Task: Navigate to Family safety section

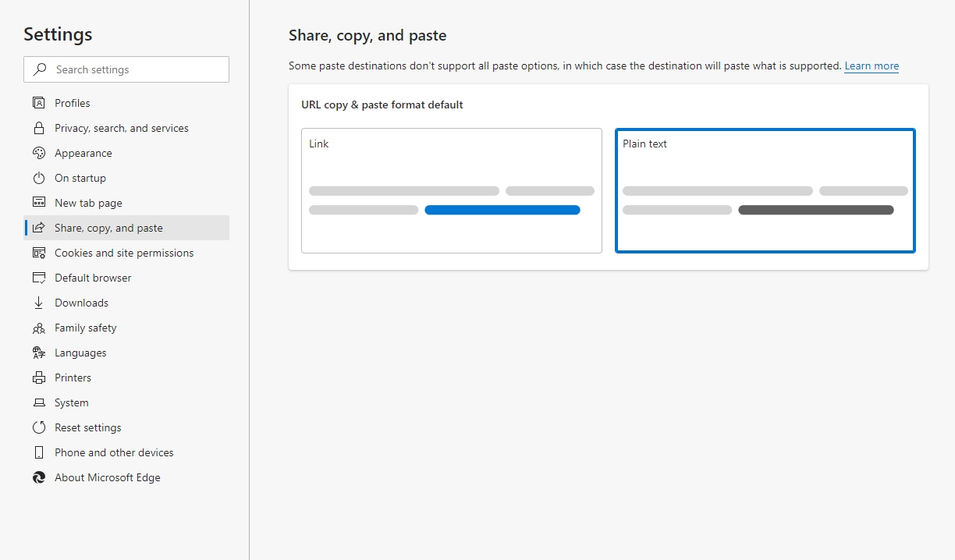Action: pyautogui.click(x=86, y=328)
